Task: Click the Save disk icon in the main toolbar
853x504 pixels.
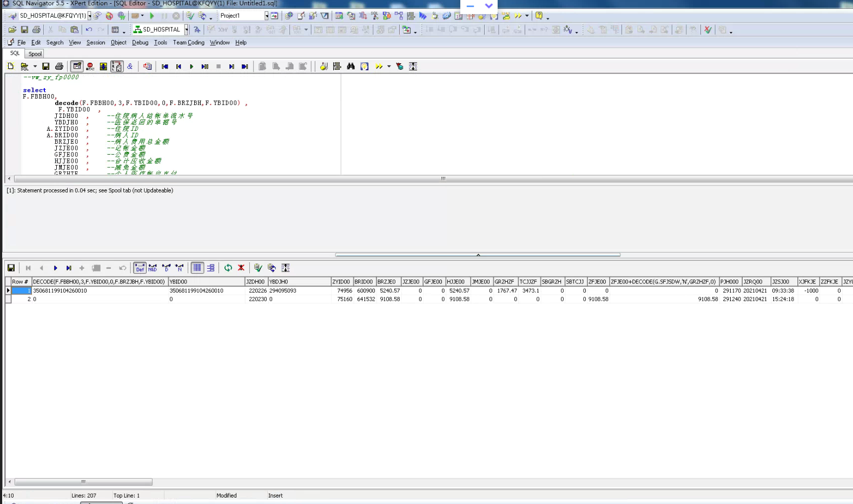Action: coord(24,30)
